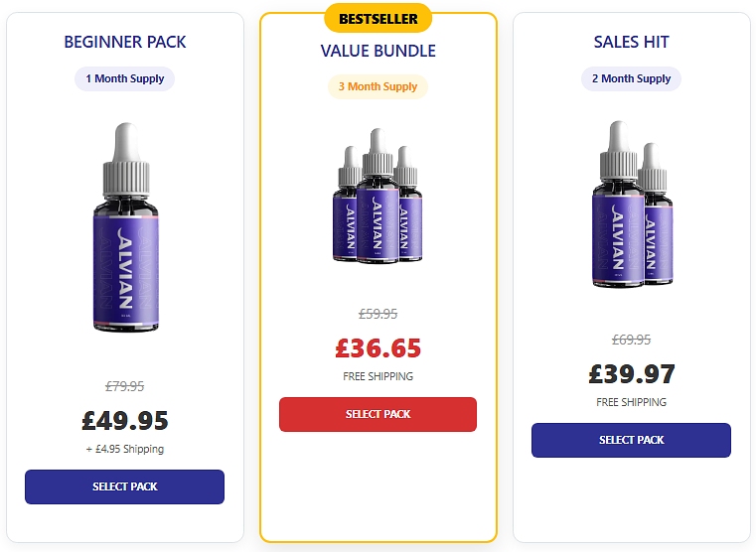Click the VALUE BUNDLE heading
756x552 pixels.
tap(378, 51)
